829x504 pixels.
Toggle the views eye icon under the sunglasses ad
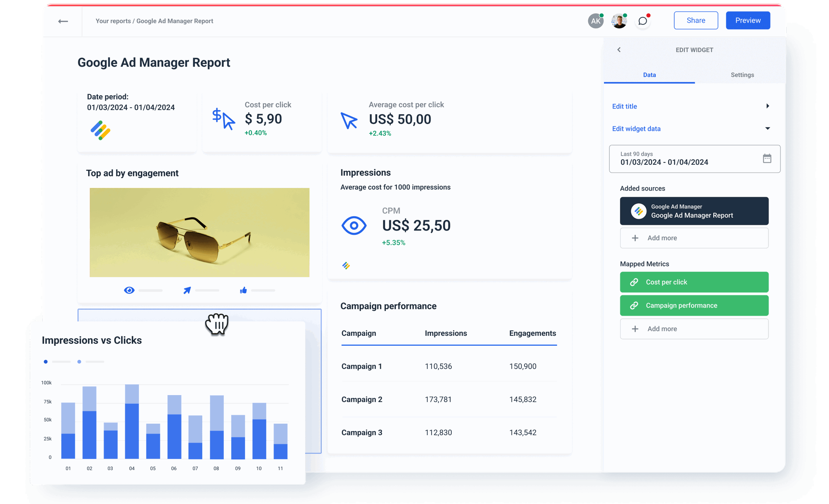click(x=129, y=290)
